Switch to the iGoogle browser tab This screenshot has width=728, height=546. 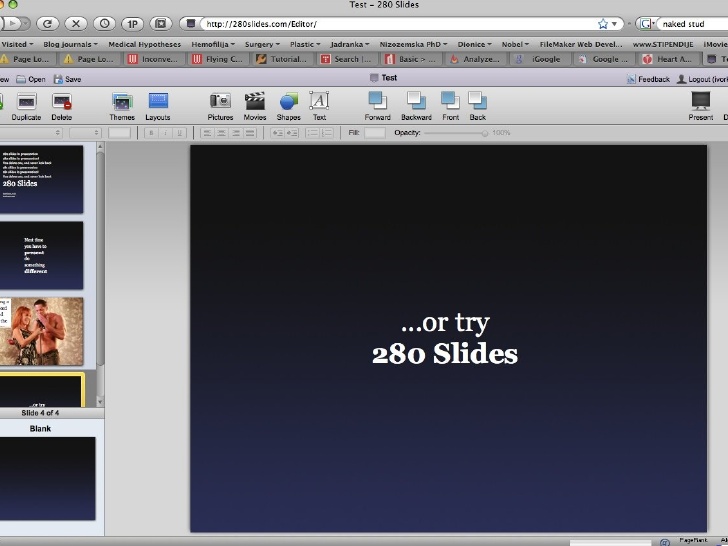(x=540, y=59)
